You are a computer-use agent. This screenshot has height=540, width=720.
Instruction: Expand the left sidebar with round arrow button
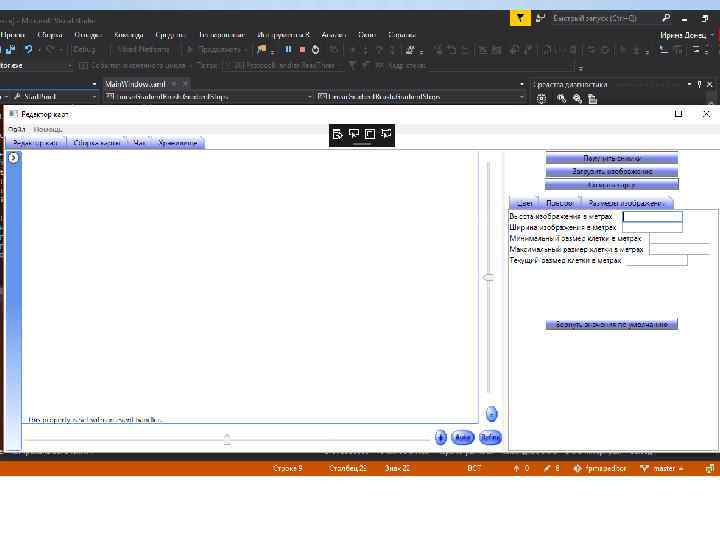(x=13, y=158)
